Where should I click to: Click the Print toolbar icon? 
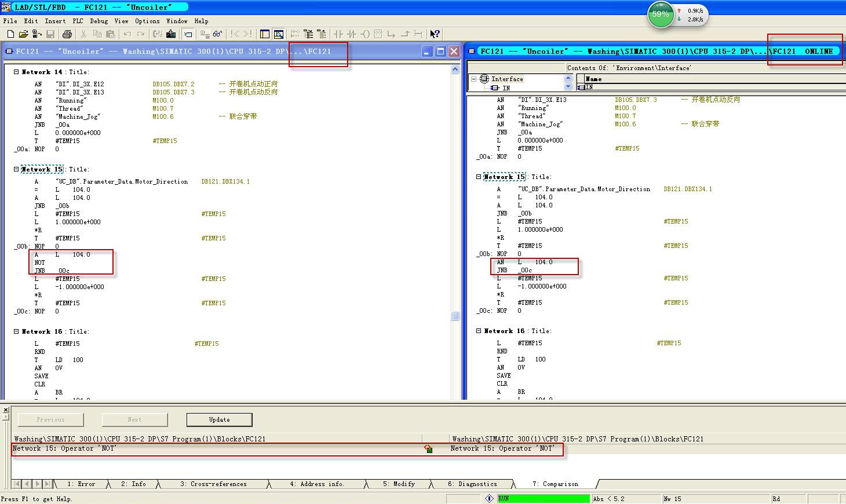click(x=67, y=34)
